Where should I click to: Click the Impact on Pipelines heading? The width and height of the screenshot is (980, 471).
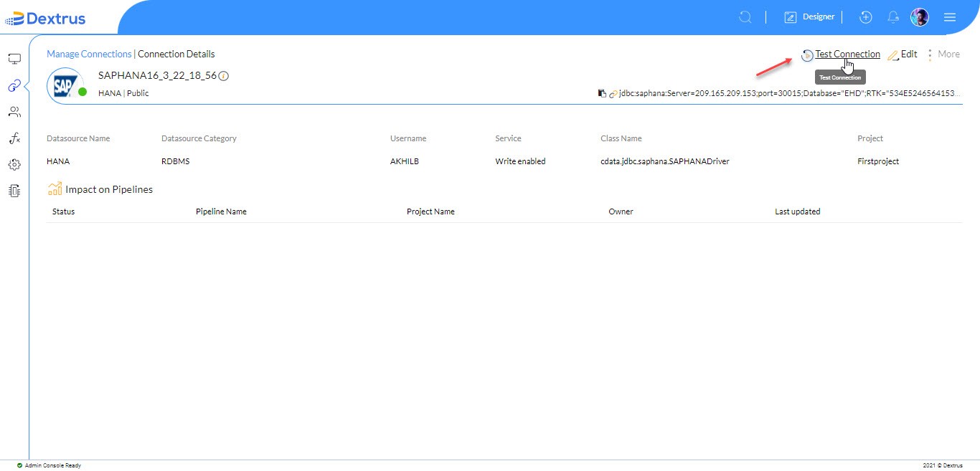109,189
